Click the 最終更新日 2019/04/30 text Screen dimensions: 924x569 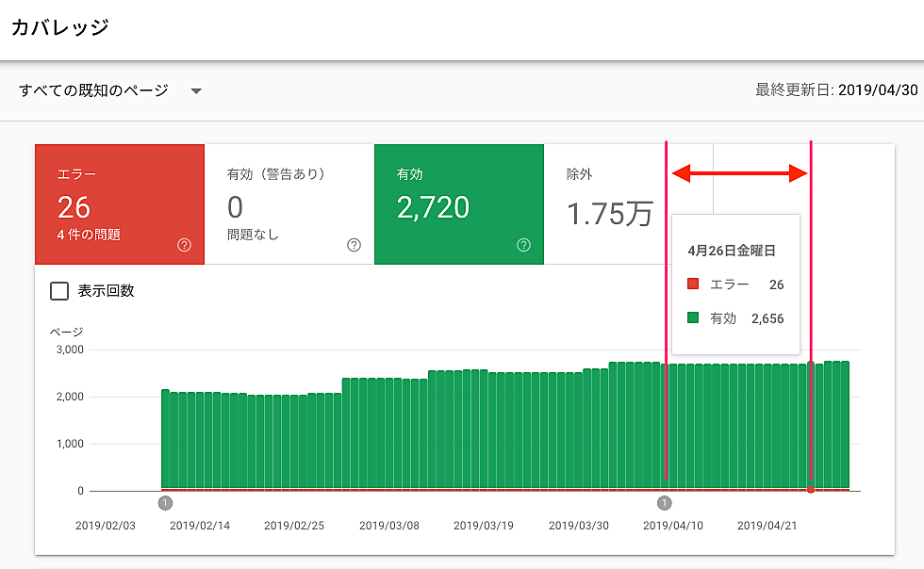(835, 91)
